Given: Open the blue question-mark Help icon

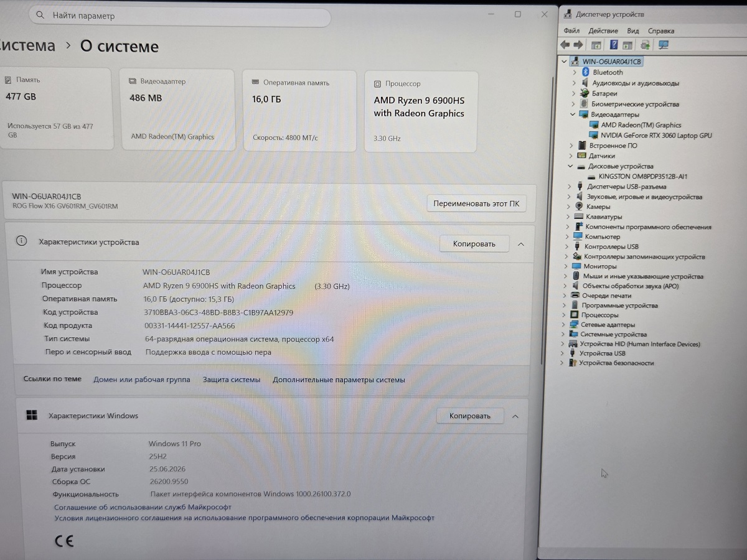Looking at the screenshot, I should (614, 45).
